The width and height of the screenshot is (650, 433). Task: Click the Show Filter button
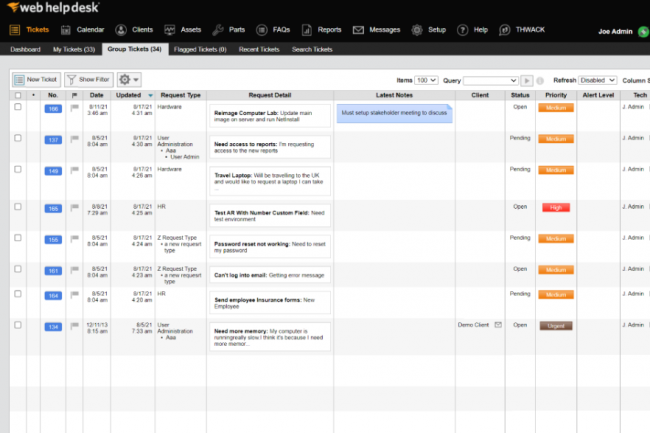(88, 79)
